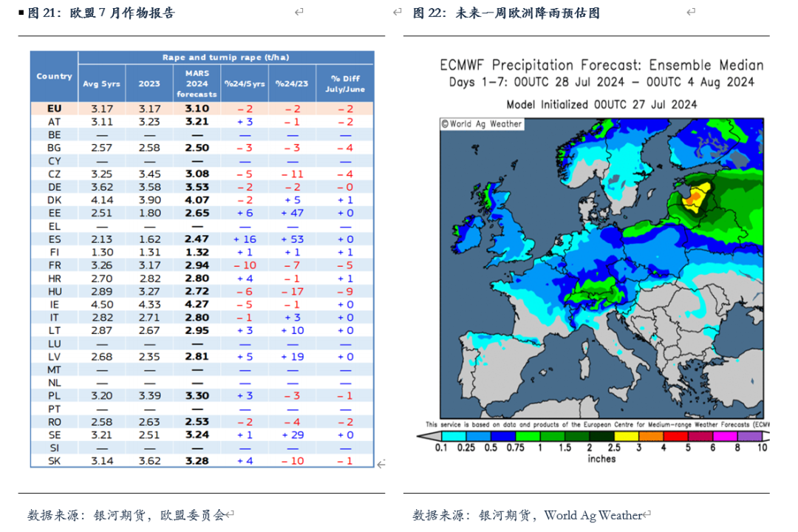Select the Country column header
The height and width of the screenshot is (532, 798).
point(55,76)
